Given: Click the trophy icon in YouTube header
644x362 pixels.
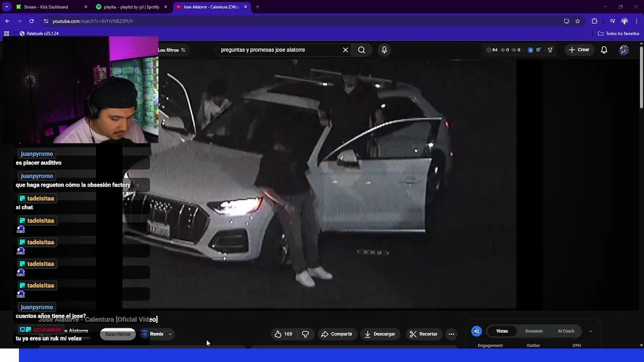Looking at the screenshot, I should coord(550,50).
